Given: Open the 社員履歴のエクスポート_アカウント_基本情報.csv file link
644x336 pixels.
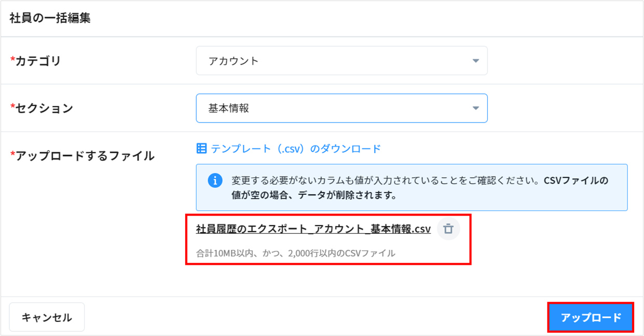Looking at the screenshot, I should point(313,229).
